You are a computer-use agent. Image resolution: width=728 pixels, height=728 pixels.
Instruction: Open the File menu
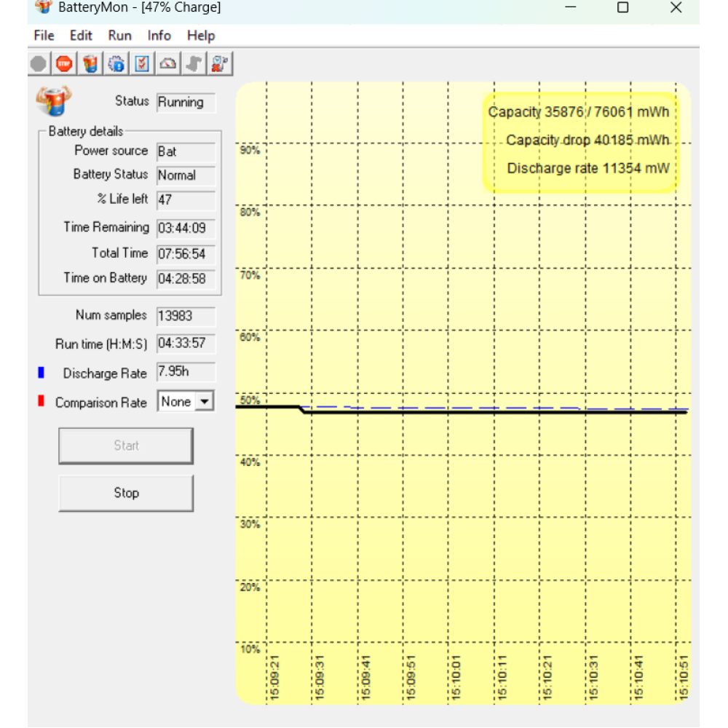(x=44, y=36)
